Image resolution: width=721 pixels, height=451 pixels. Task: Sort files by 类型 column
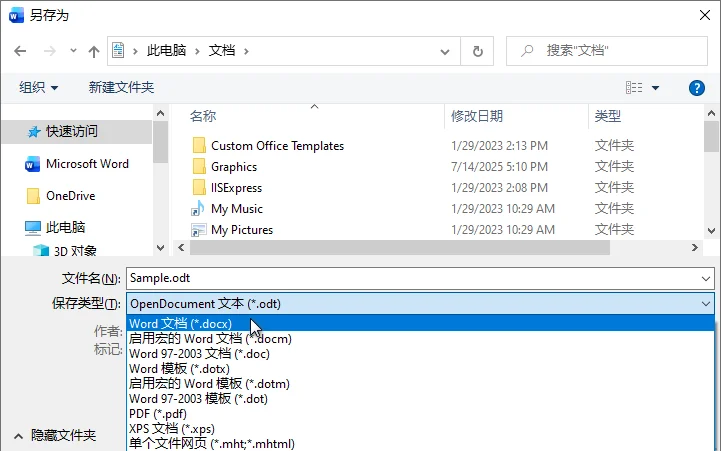607,116
